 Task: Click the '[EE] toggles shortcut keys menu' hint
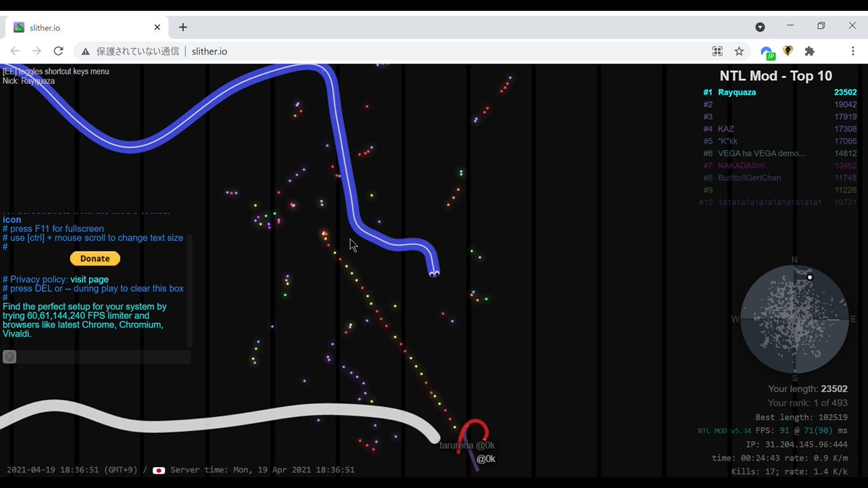point(56,72)
